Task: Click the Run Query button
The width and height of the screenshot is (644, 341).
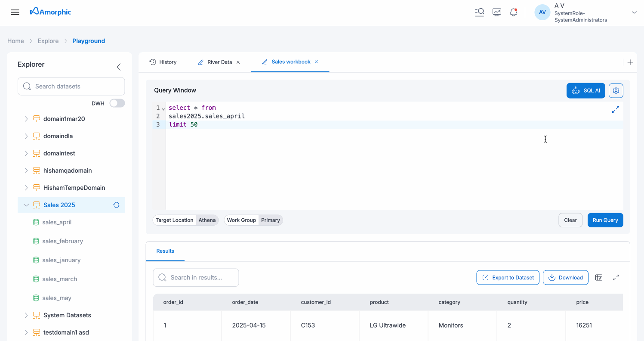Action: pos(605,220)
